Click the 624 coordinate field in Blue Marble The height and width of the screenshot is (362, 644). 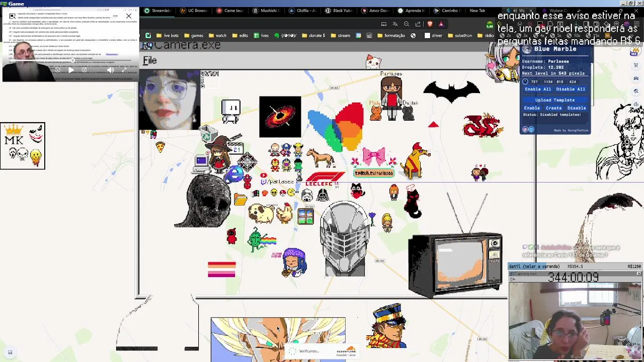tap(573, 81)
